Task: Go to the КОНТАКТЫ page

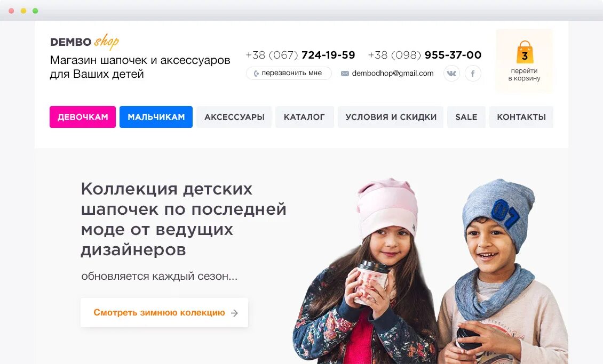Action: point(521,117)
